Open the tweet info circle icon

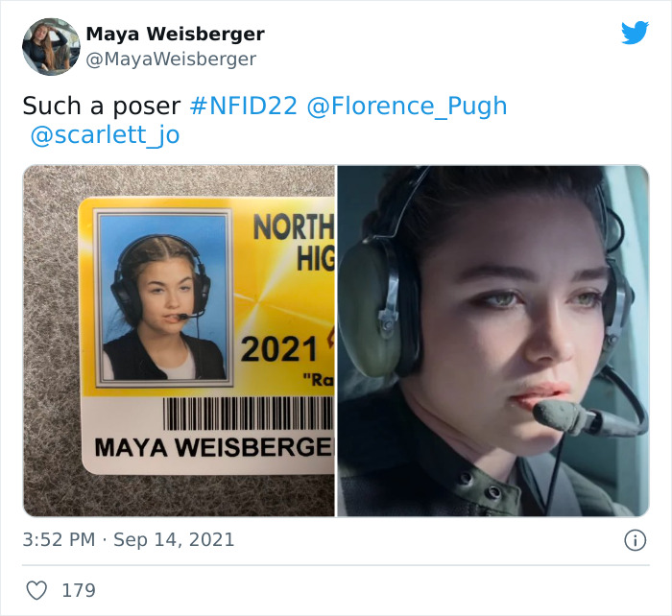coord(635,540)
